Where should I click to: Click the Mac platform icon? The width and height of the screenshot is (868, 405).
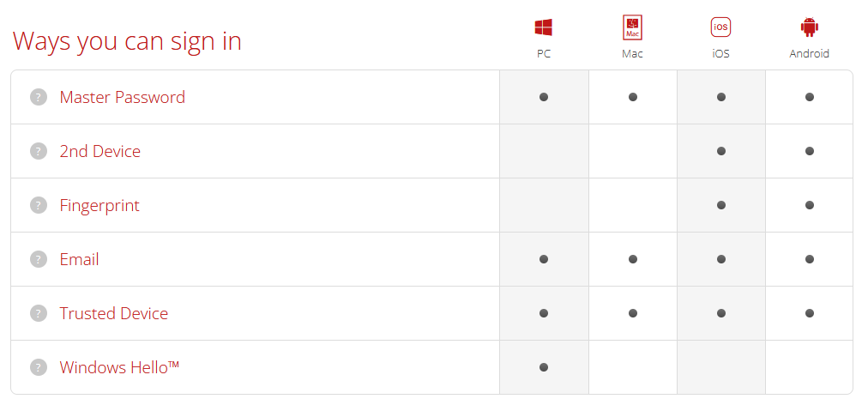(x=632, y=27)
